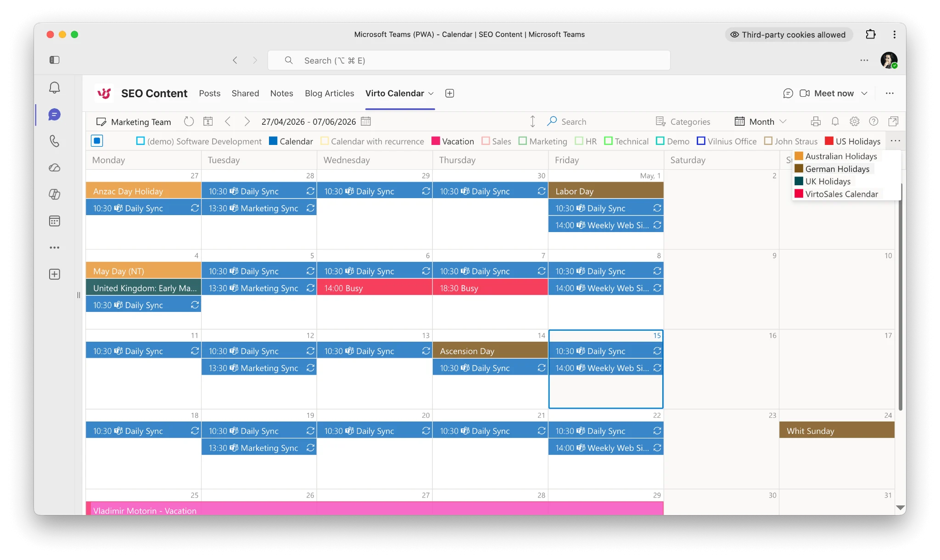Image resolution: width=940 pixels, height=560 pixels.
Task: Jump to today calendar icon
Action: pyautogui.click(x=208, y=122)
